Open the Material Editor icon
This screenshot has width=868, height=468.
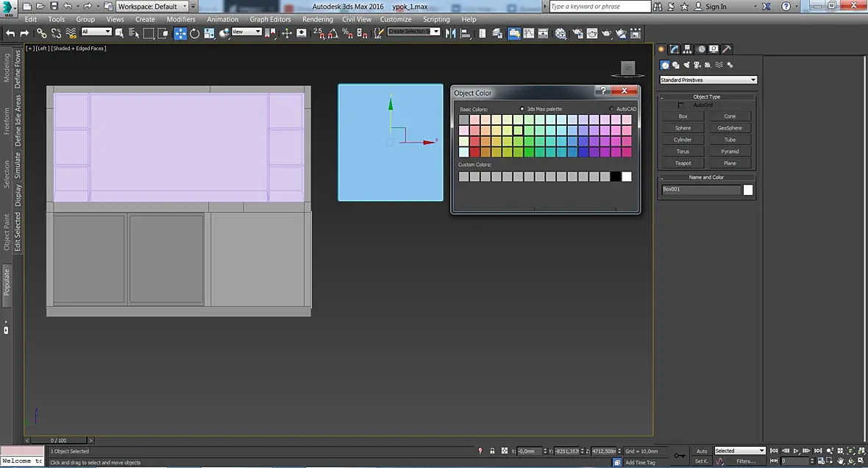(x=561, y=33)
